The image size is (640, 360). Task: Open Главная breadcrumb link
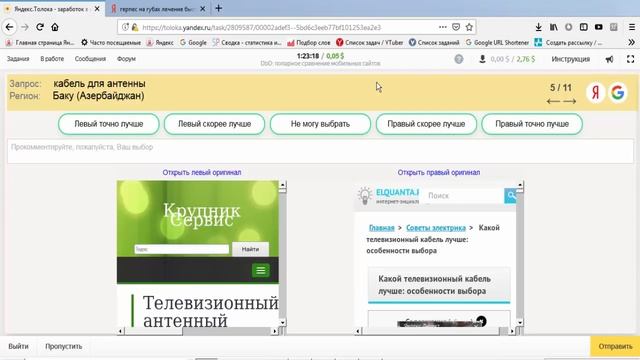(382, 228)
